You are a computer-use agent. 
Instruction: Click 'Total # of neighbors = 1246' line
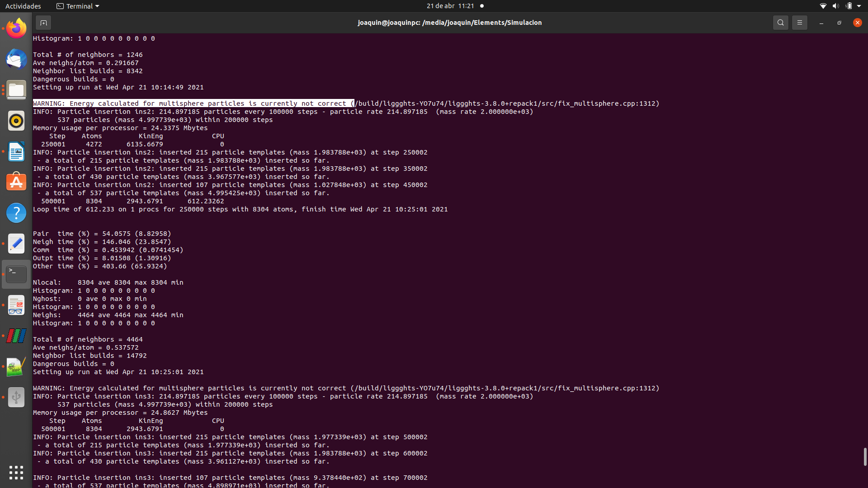(88, 55)
